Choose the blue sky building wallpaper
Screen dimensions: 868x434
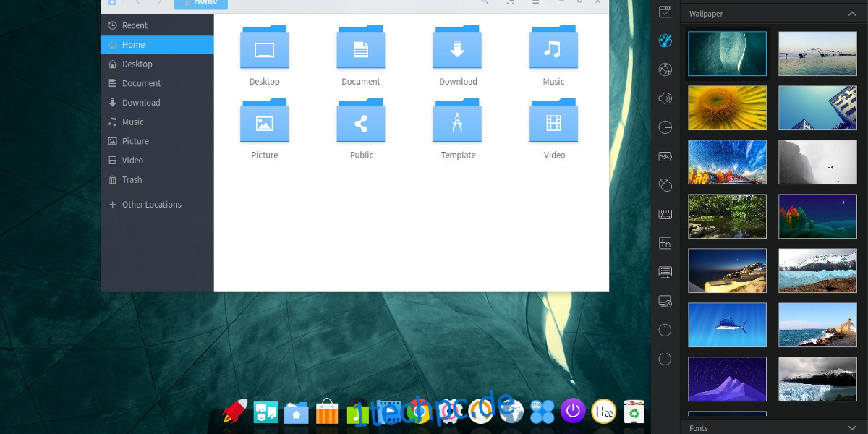click(817, 108)
